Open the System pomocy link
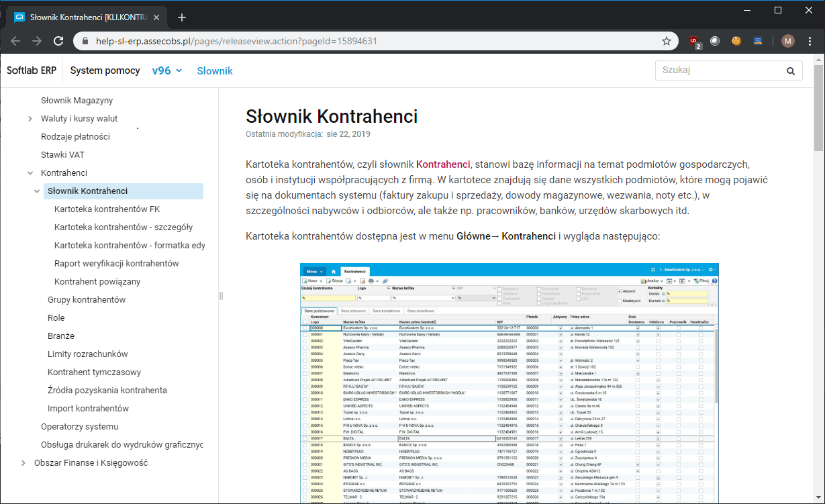This screenshot has height=504, width=825. pos(105,70)
